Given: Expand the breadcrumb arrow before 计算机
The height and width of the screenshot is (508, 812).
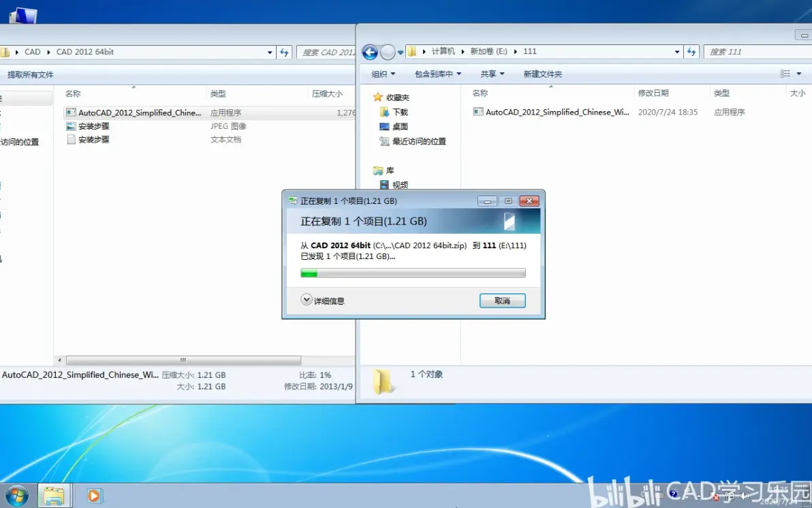Looking at the screenshot, I should click(x=424, y=51).
